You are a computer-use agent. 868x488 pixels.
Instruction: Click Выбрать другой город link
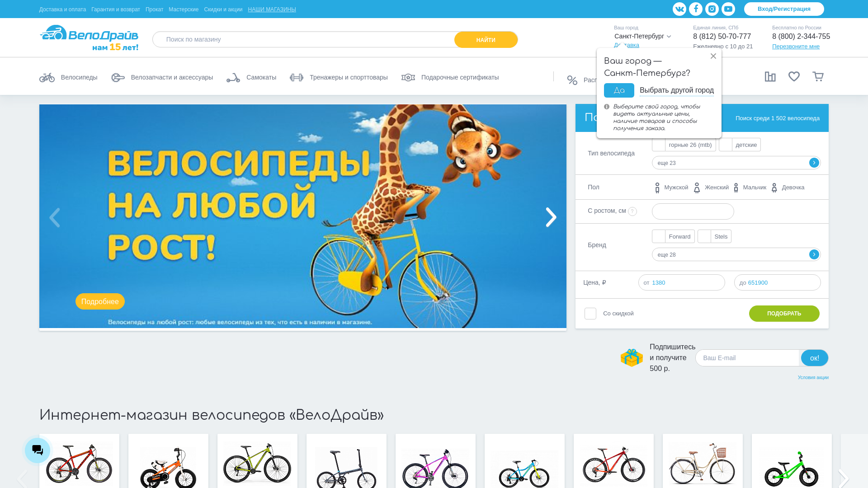pyautogui.click(x=677, y=90)
